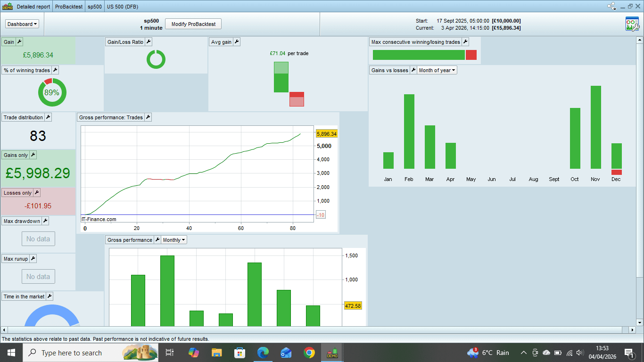Click the horizontal scrollbar left arrow
644x362 pixels.
pyautogui.click(x=4, y=329)
